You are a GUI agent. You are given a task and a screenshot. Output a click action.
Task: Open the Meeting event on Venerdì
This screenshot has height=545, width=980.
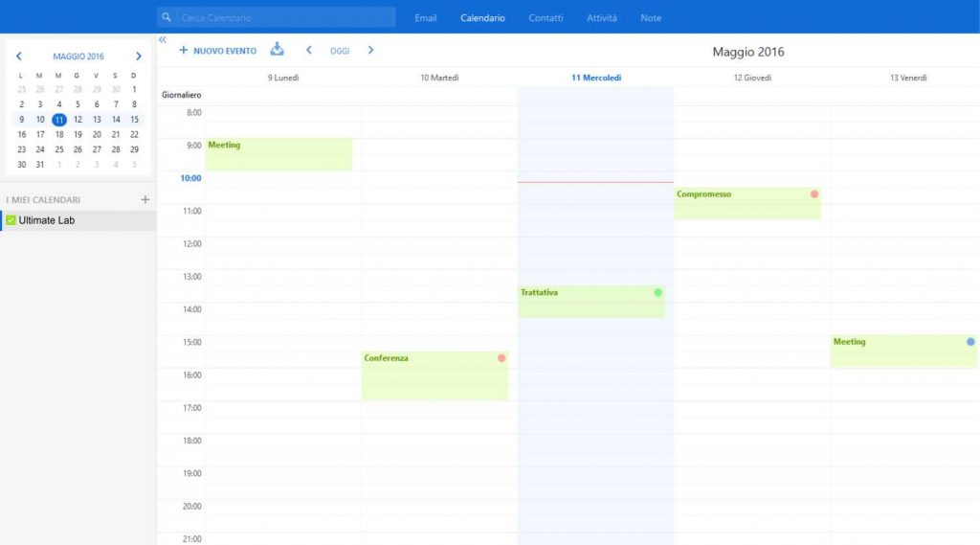pos(903,351)
